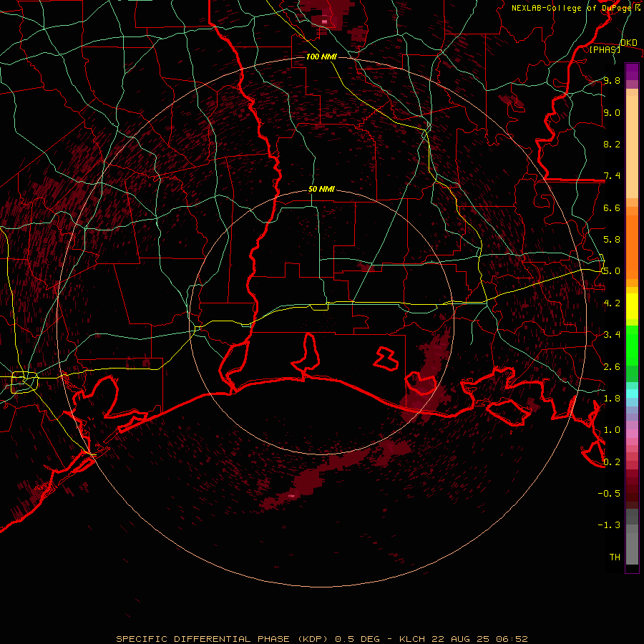Click the [PHAS] units label
644x644 pixels.
(x=605, y=49)
